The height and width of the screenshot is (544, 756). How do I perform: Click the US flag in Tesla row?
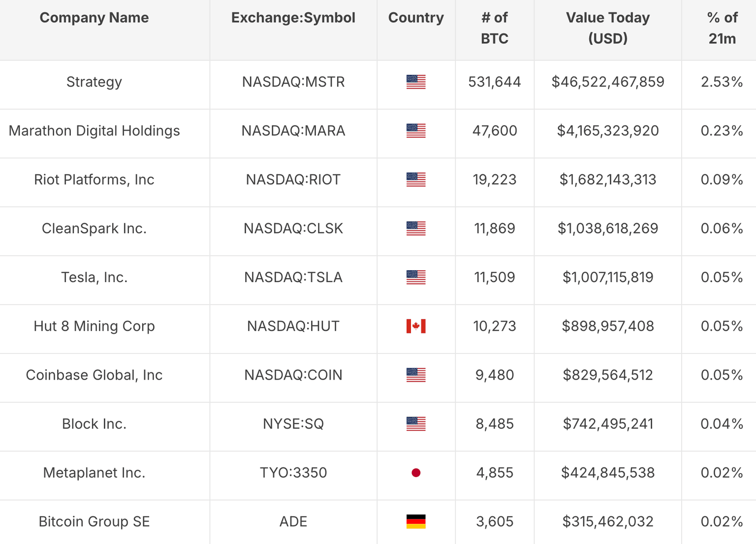pos(416,277)
